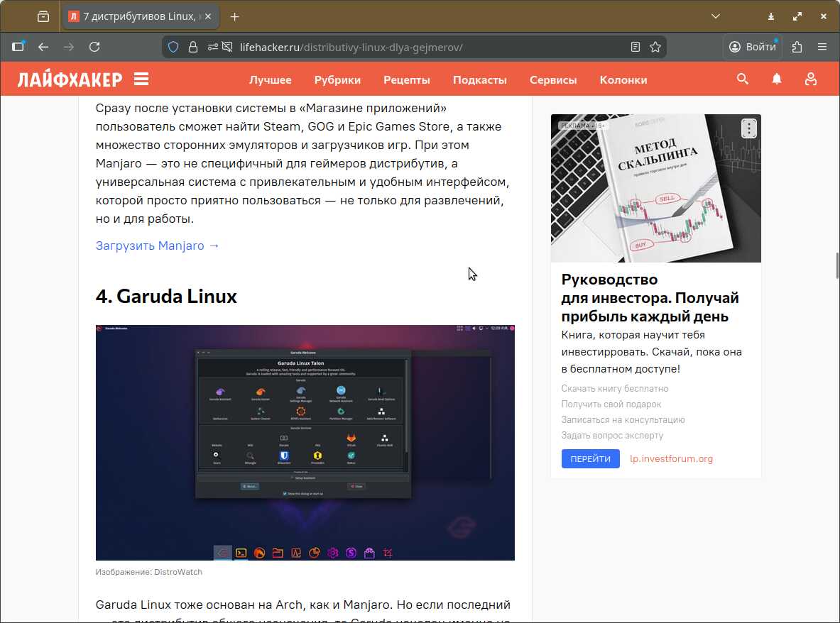Open site permissions icon in address bar
This screenshot has width=840, height=623.
point(213,47)
